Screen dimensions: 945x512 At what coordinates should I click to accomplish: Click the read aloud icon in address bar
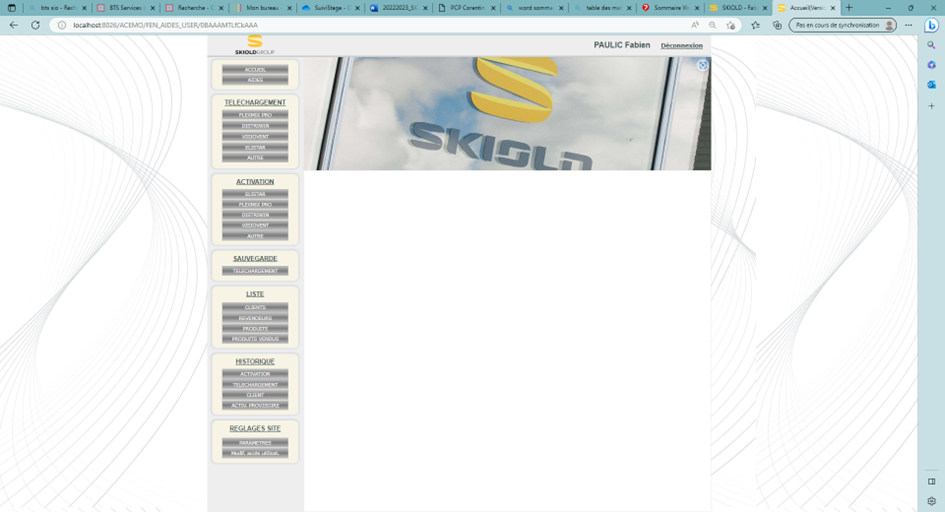tap(695, 25)
